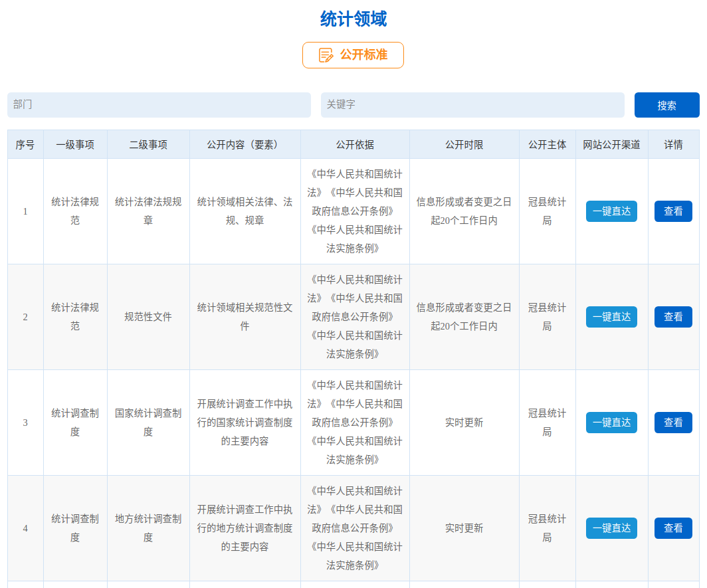This screenshot has width=707, height=588.
Task: Click the 公开时限 column header
Action: click(x=464, y=145)
